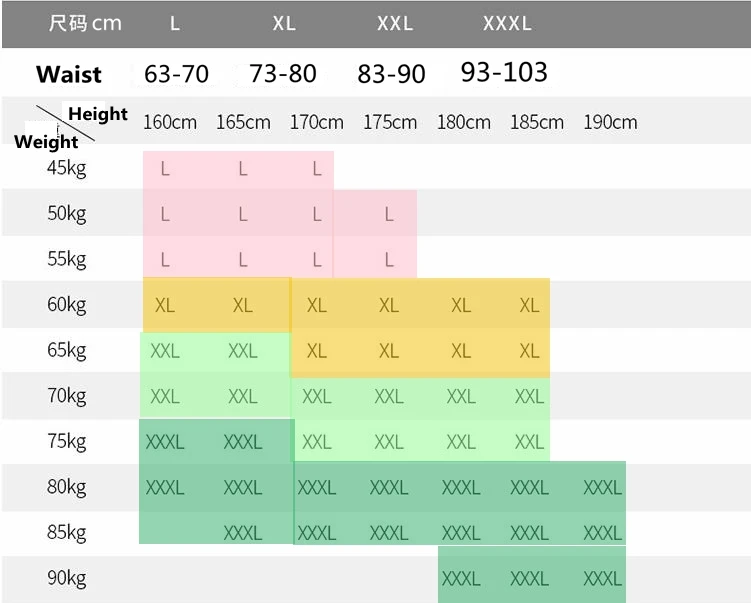Click the 93-103 waist measurement

(504, 72)
